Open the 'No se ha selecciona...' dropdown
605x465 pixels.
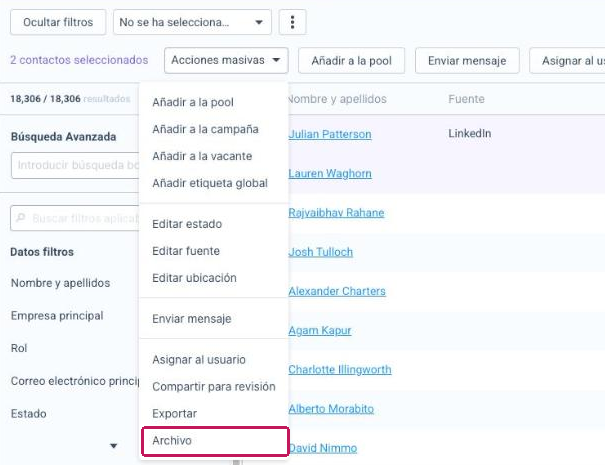192,22
